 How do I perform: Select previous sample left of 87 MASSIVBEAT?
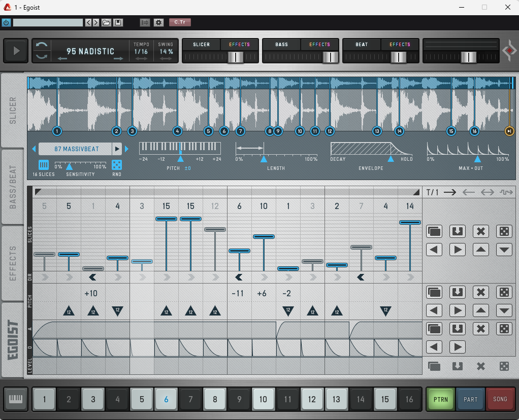(34, 149)
